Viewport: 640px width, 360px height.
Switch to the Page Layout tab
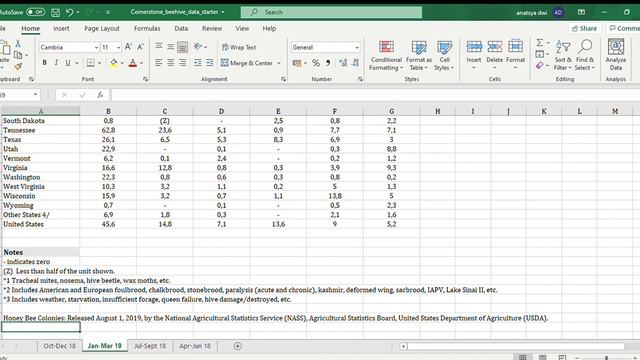tap(102, 29)
